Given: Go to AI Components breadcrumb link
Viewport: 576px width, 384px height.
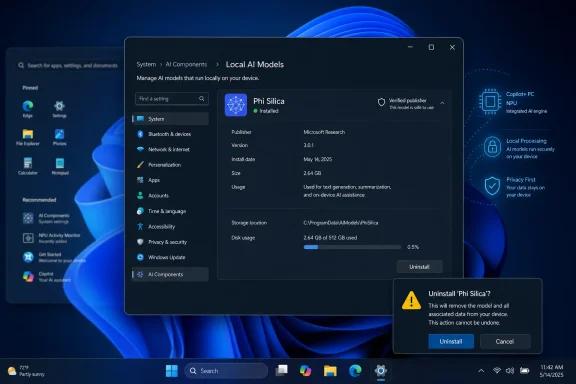Looking at the screenshot, I should coord(186,64).
